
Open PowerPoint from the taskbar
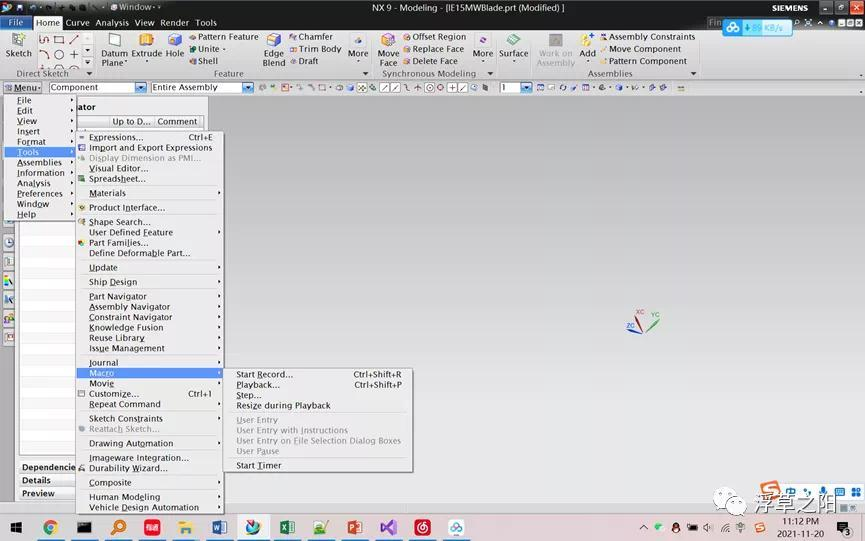pos(354,528)
